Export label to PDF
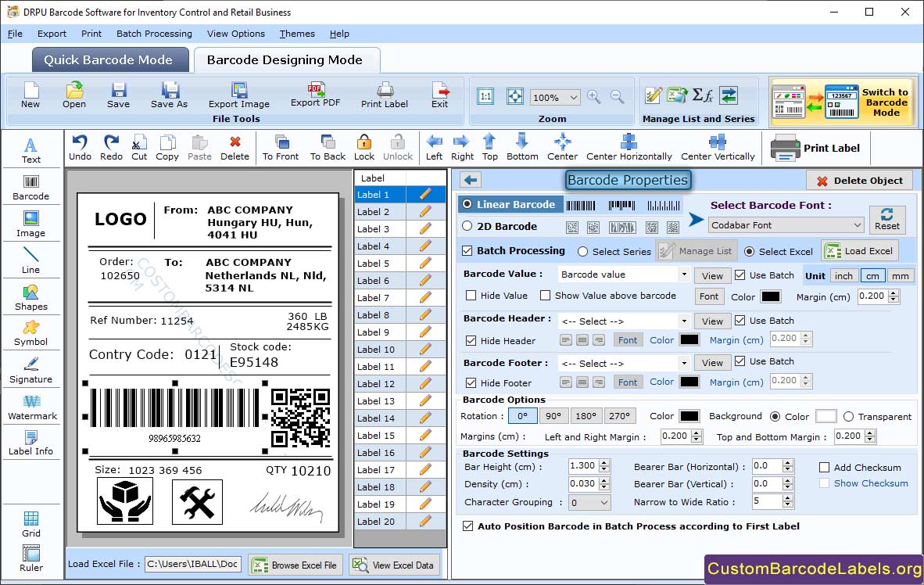The image size is (924, 585). [316, 95]
